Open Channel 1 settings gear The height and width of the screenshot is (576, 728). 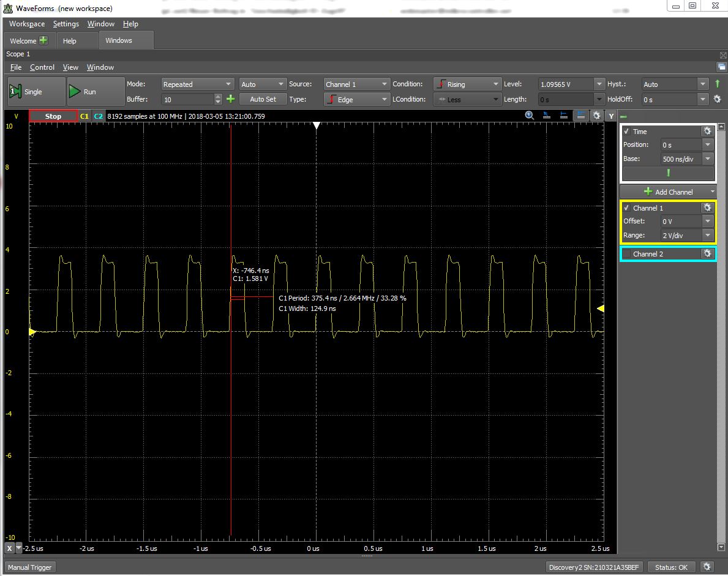pyautogui.click(x=707, y=208)
